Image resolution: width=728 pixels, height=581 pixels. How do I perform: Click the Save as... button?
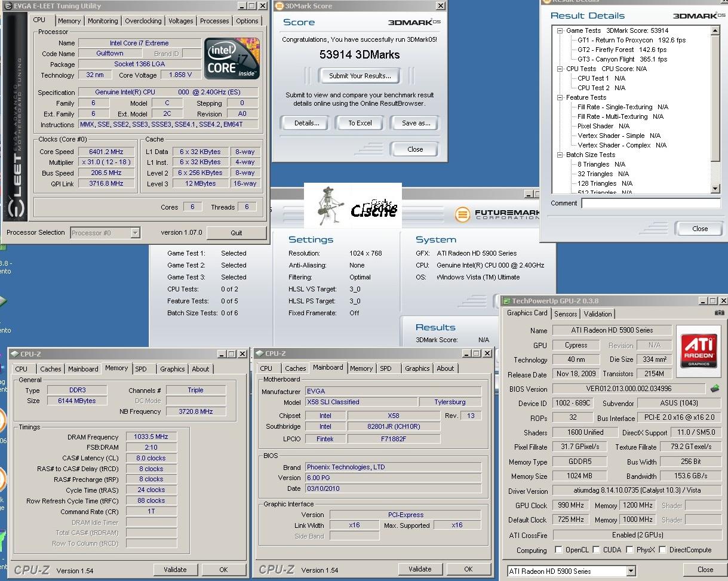(416, 123)
